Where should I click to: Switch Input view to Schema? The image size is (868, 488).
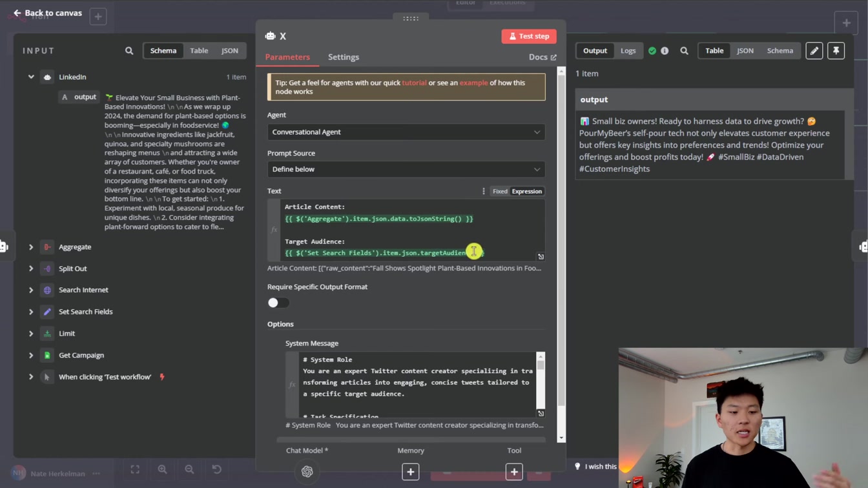pos(163,50)
